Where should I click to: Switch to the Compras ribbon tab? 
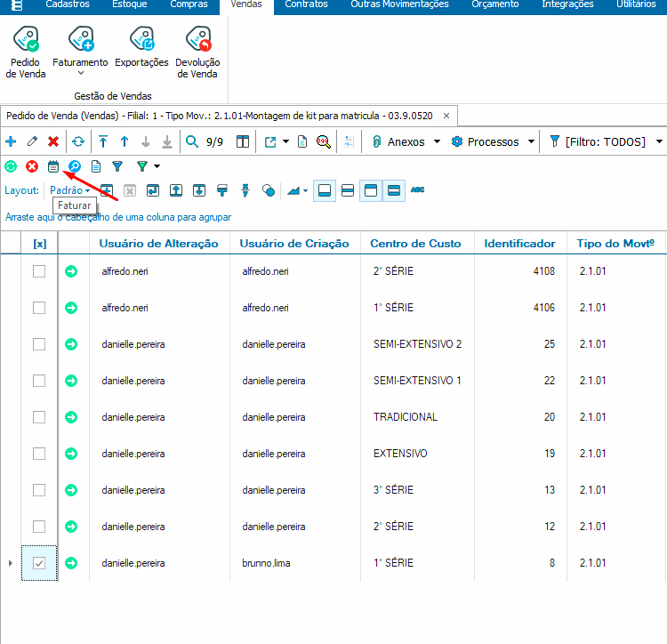(x=189, y=4)
